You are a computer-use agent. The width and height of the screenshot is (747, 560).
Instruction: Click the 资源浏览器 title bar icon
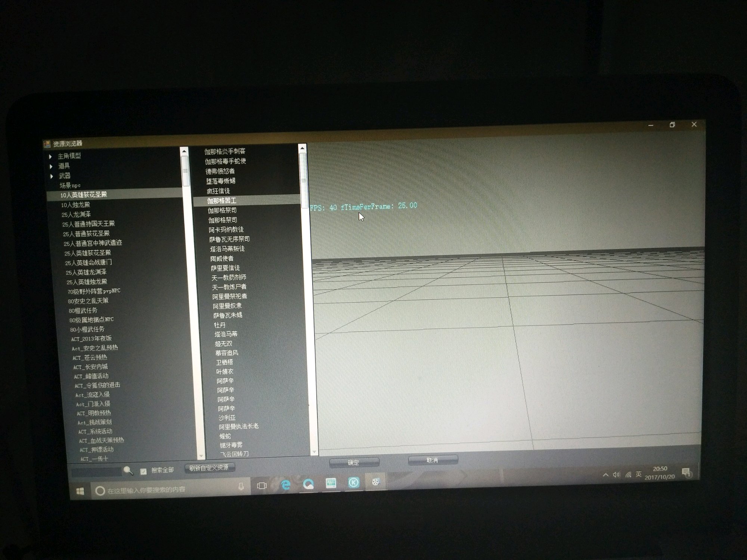[x=47, y=144]
